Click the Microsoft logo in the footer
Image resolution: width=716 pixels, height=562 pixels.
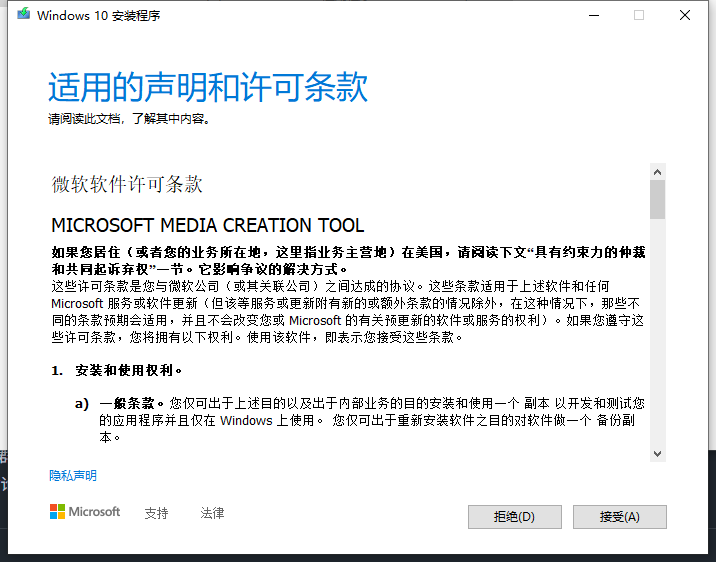(85, 512)
